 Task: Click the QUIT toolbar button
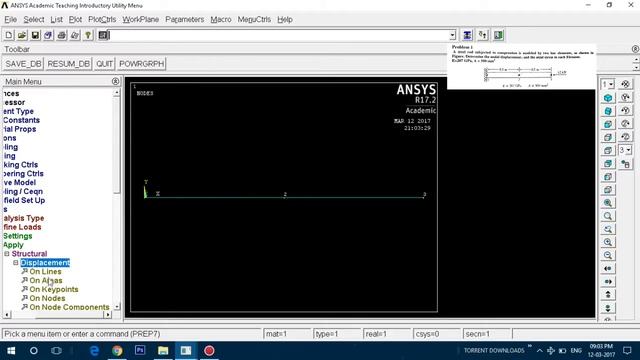[104, 64]
